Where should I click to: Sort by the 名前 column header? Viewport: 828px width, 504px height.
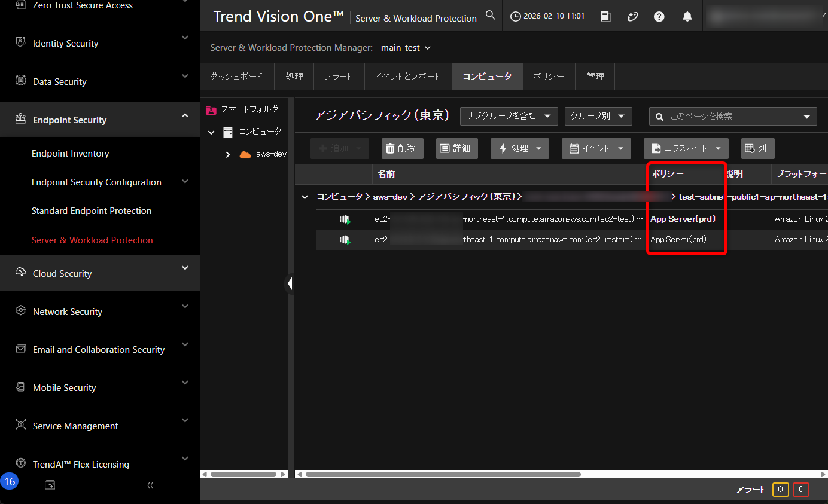pos(386,174)
